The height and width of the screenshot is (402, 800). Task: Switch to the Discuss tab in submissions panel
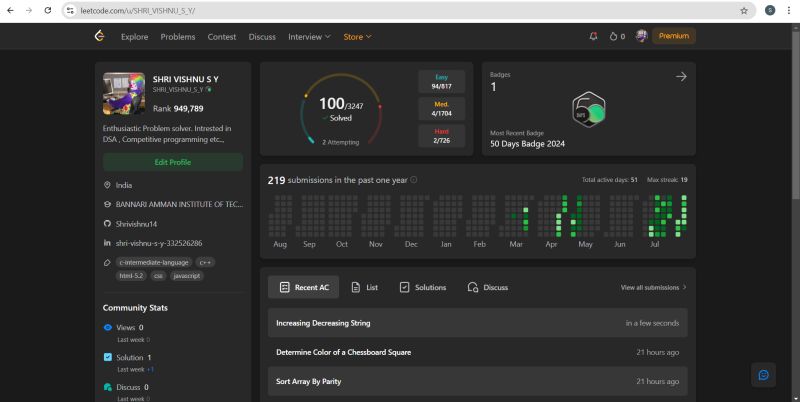point(487,287)
